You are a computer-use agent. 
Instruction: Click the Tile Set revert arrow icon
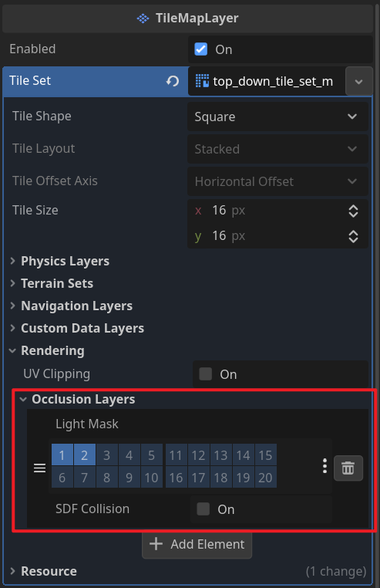(173, 81)
